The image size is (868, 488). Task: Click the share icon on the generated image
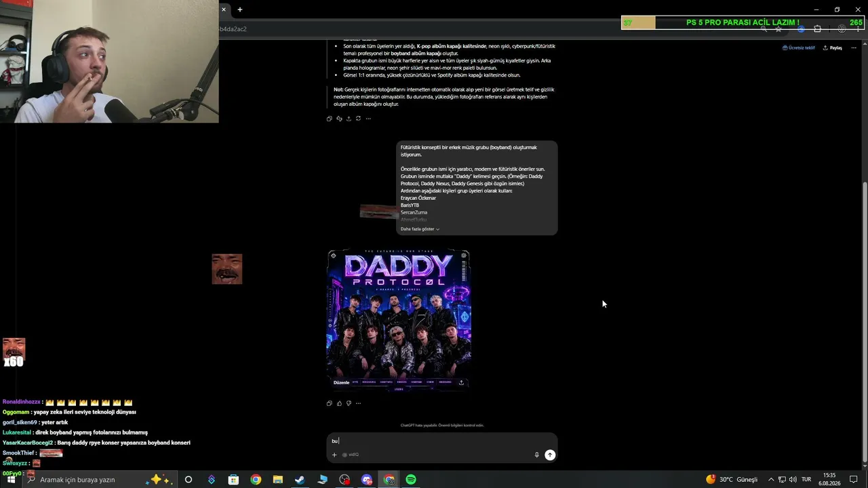tap(461, 382)
